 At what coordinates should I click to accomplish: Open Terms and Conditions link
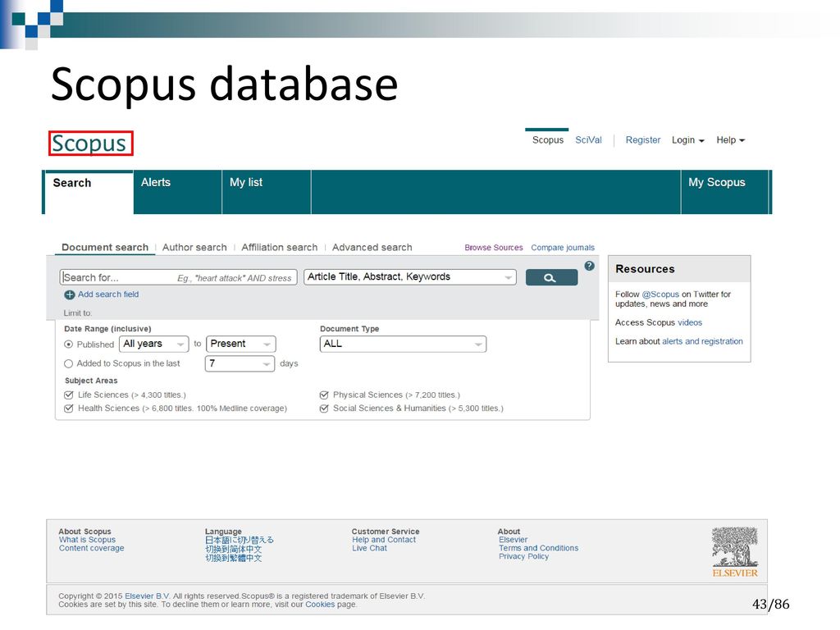[538, 548]
